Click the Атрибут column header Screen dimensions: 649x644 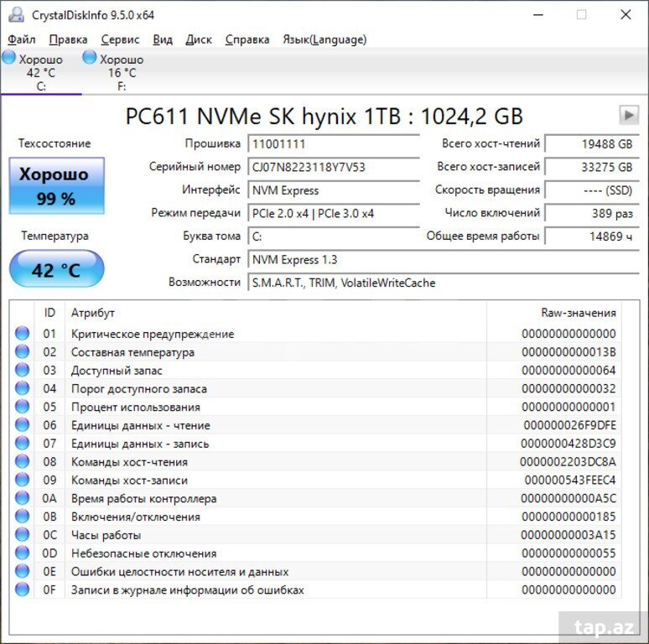pyautogui.click(x=276, y=313)
